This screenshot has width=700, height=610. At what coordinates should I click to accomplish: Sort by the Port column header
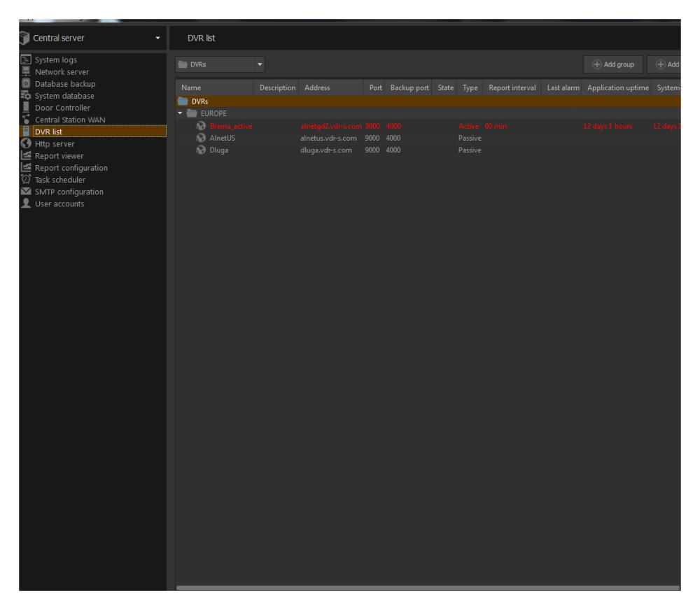375,88
